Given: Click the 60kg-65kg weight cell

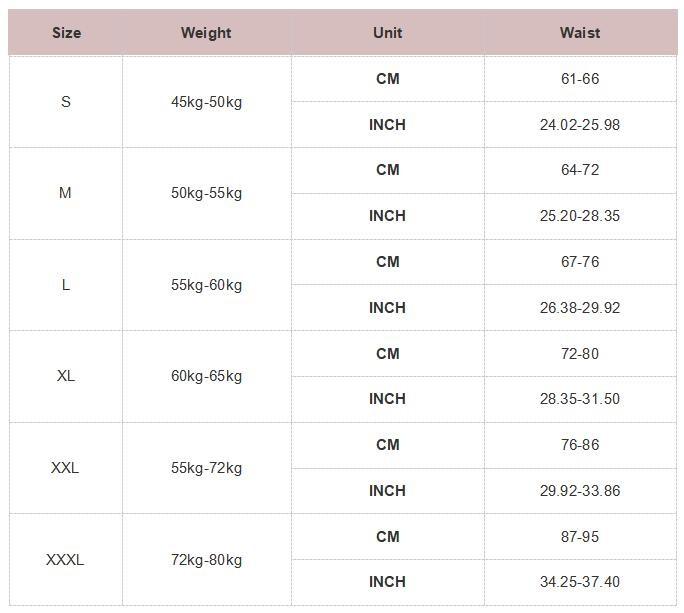Looking at the screenshot, I should 206,376.
